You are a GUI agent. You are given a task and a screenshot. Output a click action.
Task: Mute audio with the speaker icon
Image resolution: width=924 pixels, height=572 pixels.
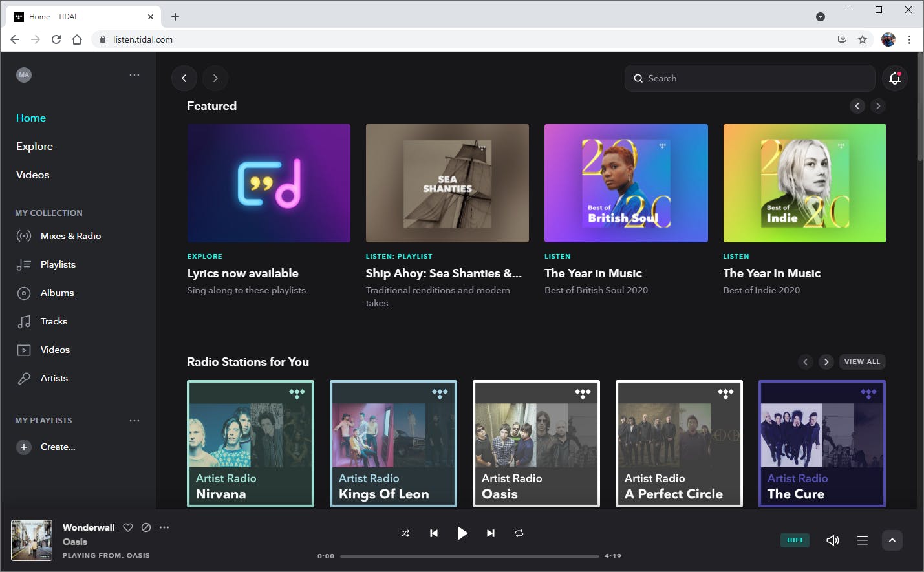(833, 540)
